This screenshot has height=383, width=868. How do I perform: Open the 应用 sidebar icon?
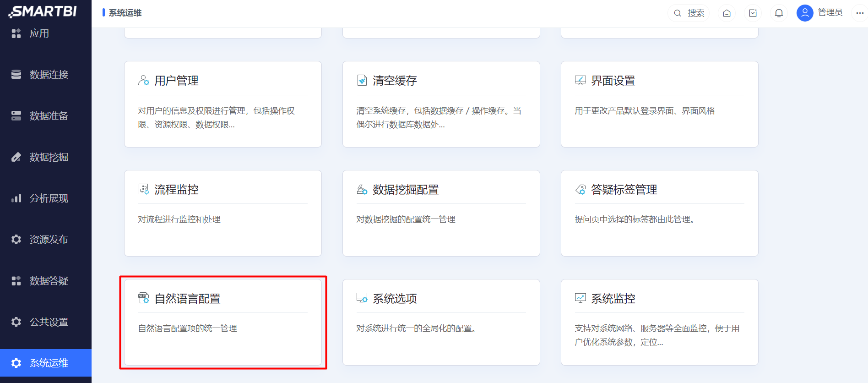16,33
